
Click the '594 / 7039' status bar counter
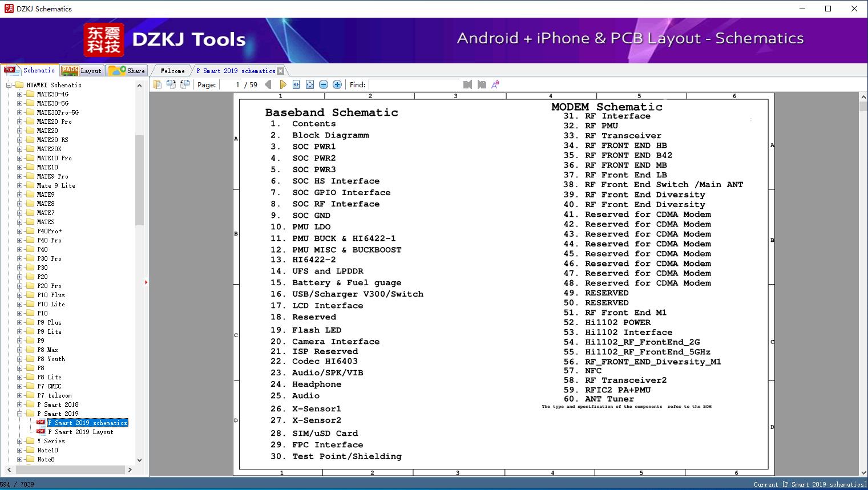[17, 484]
